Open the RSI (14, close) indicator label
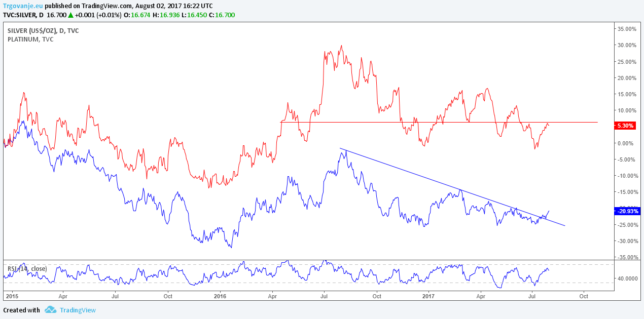The width and height of the screenshot is (644, 319). (27, 268)
